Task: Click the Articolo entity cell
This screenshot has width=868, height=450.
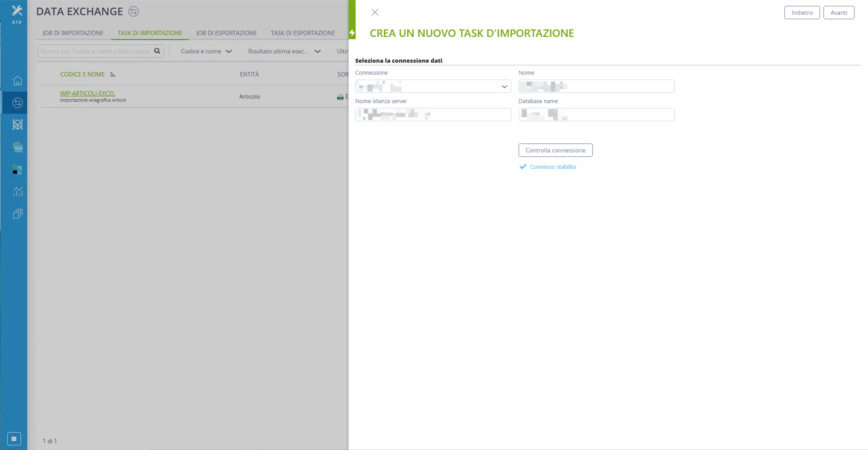Action: (x=250, y=96)
